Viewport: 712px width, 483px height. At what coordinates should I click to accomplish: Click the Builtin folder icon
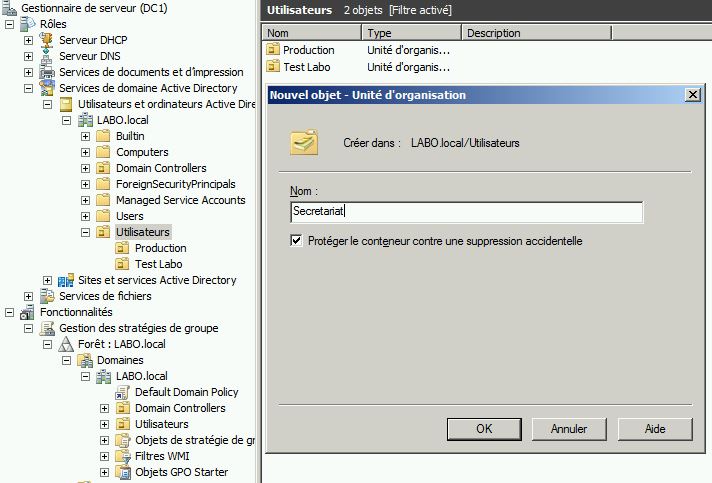pos(104,136)
